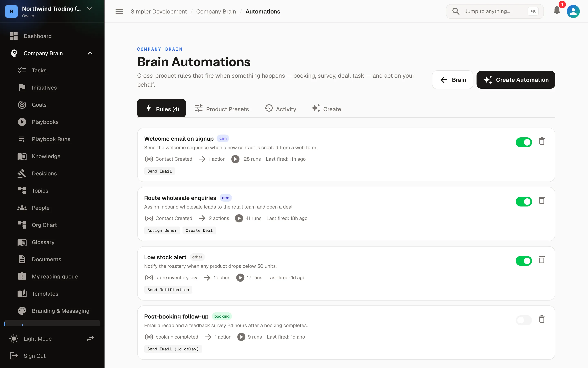Viewport: 588px width, 368px height.
Task: Click the Playbook Runs list icon
Action: [x=22, y=139]
